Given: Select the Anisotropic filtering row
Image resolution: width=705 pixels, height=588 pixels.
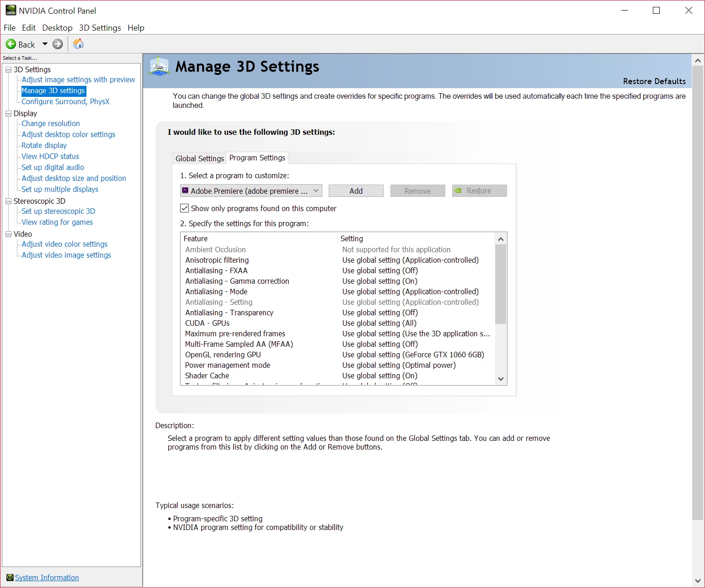Looking at the screenshot, I should click(x=338, y=260).
